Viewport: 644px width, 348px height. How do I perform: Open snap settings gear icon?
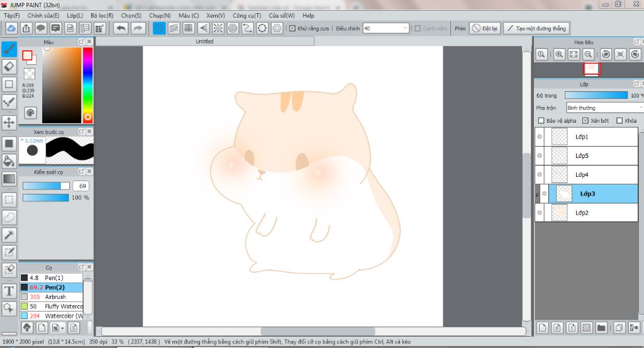click(x=277, y=28)
